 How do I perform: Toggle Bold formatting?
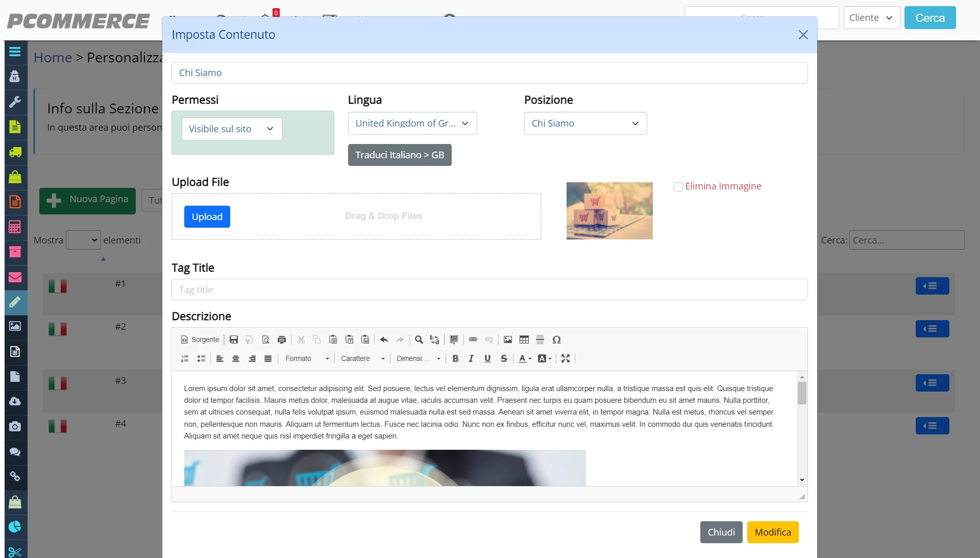pos(455,358)
